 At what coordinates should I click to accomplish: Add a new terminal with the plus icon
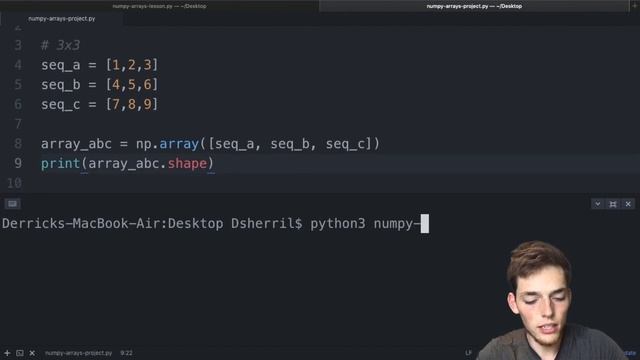(x=7, y=353)
